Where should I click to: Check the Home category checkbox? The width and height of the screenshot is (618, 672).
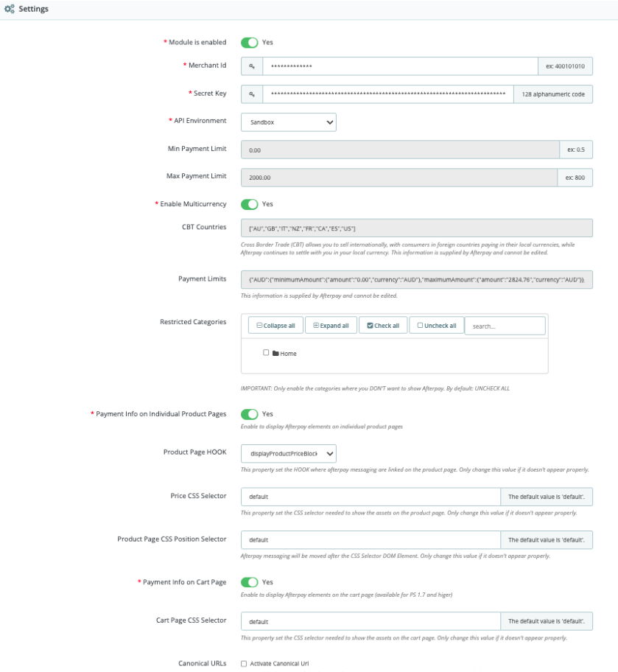click(x=265, y=351)
